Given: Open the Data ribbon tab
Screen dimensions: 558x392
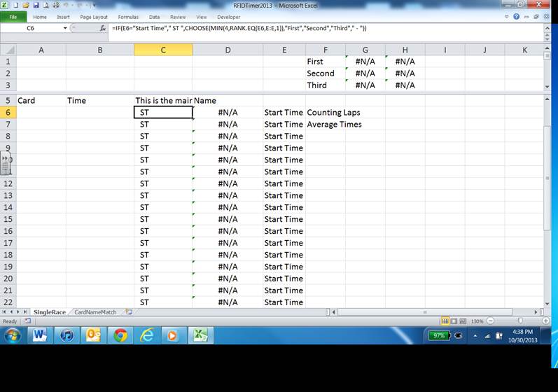Looking at the screenshot, I should click(154, 17).
